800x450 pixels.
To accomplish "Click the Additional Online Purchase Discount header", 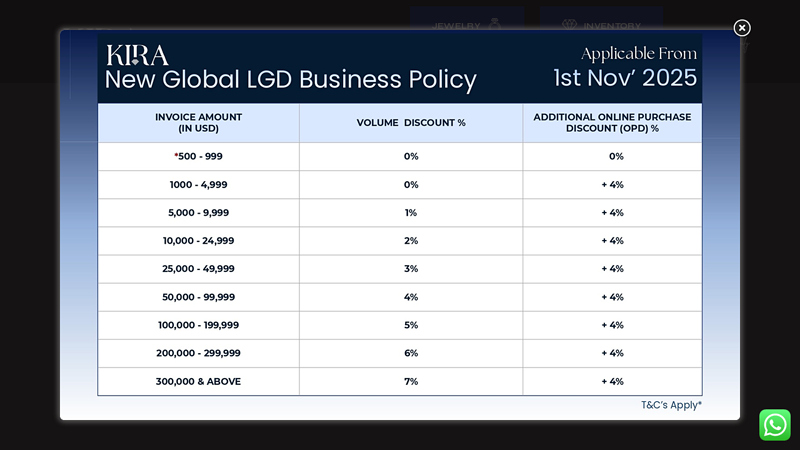I will (612, 123).
